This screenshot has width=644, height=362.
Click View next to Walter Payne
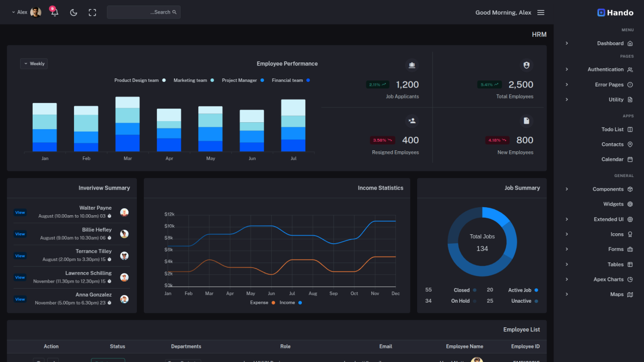coord(20,212)
